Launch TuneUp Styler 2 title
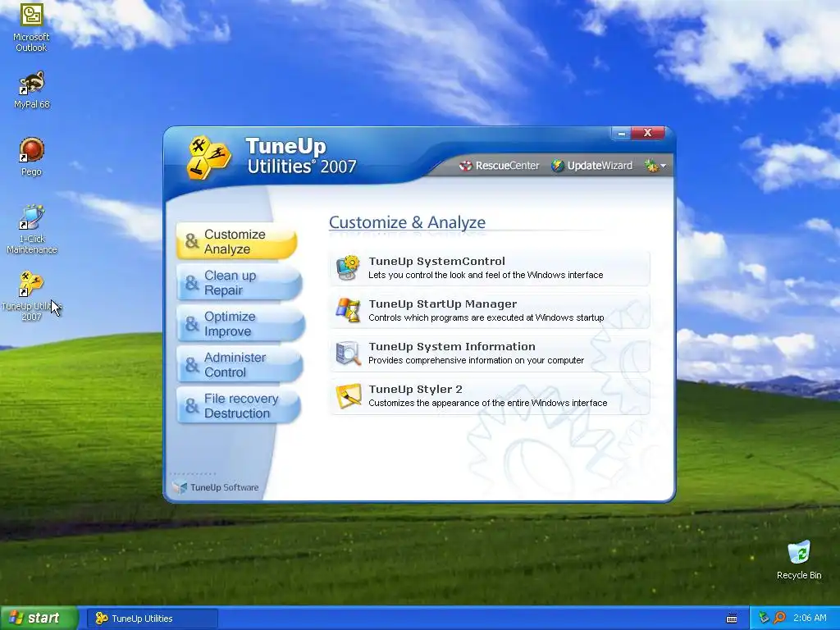Viewport: 840px width, 630px height. (415, 390)
